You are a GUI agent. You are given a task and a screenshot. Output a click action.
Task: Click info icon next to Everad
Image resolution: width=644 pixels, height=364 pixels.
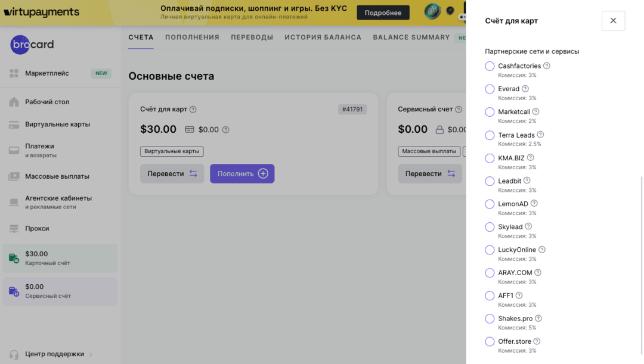coord(525,89)
